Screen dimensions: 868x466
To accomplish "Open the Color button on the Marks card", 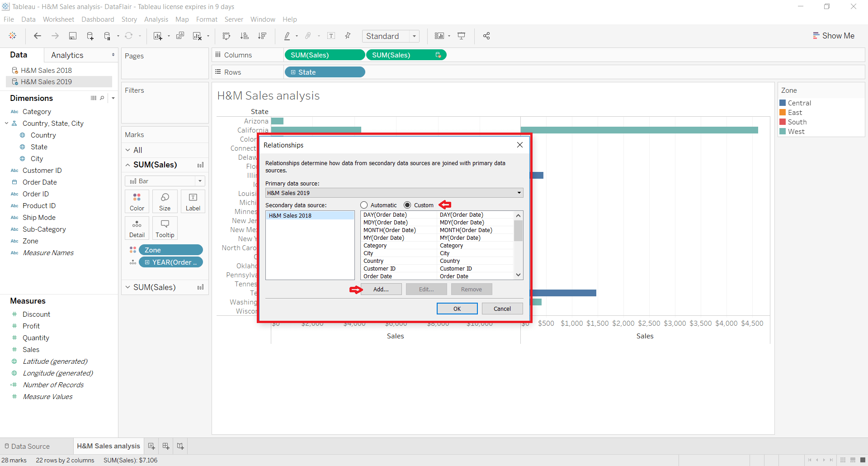I will 137,201.
